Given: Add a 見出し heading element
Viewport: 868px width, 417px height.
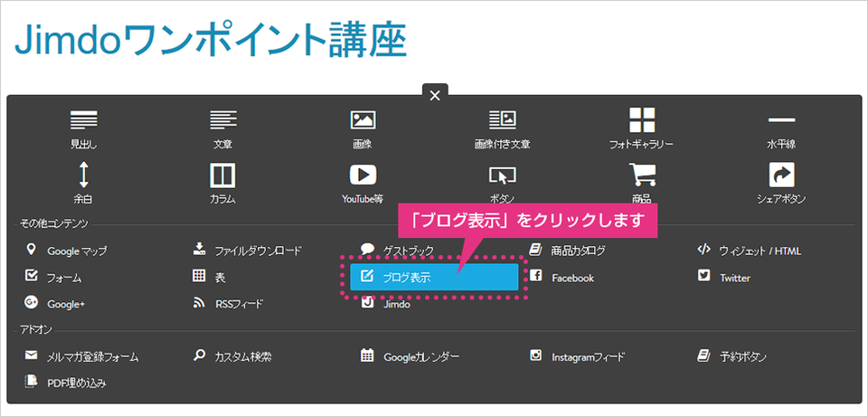Looking at the screenshot, I should pyautogui.click(x=83, y=129).
